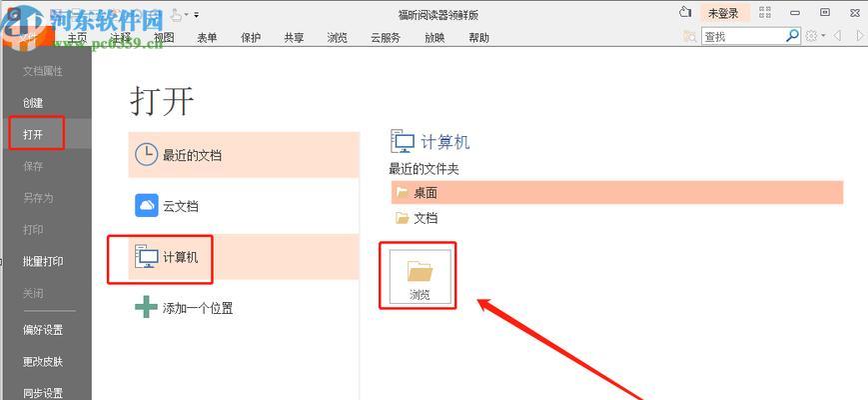This screenshot has height=400, width=868.
Task: Click the green plus icon
Action: 146,306
